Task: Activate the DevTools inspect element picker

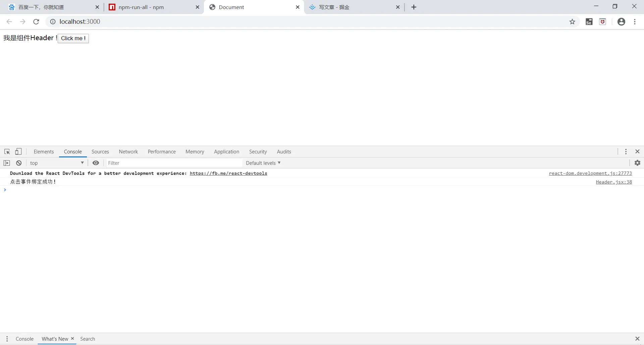Action: [x=7, y=152]
